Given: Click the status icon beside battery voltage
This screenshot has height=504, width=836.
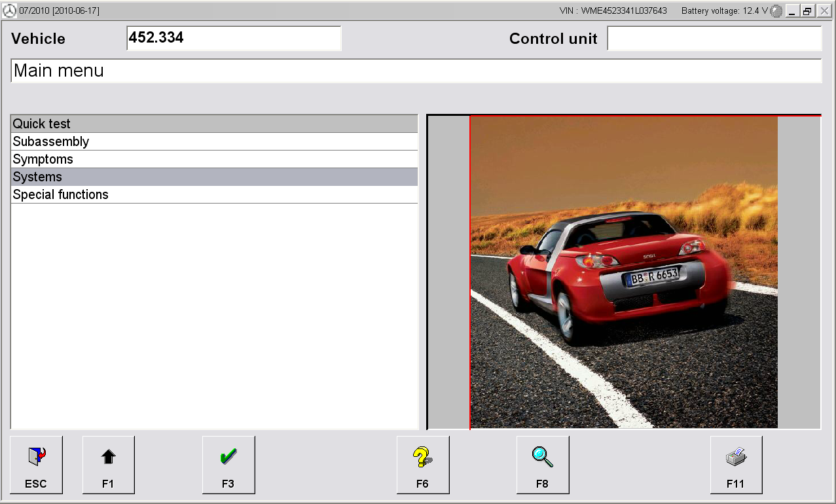Looking at the screenshot, I should coord(776,11).
